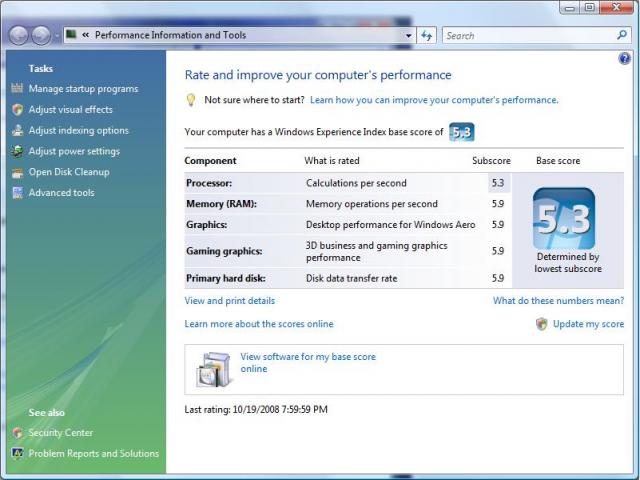Screen dimensions: 640x480
Task: Click the software boxes icon
Action: pos(215,369)
